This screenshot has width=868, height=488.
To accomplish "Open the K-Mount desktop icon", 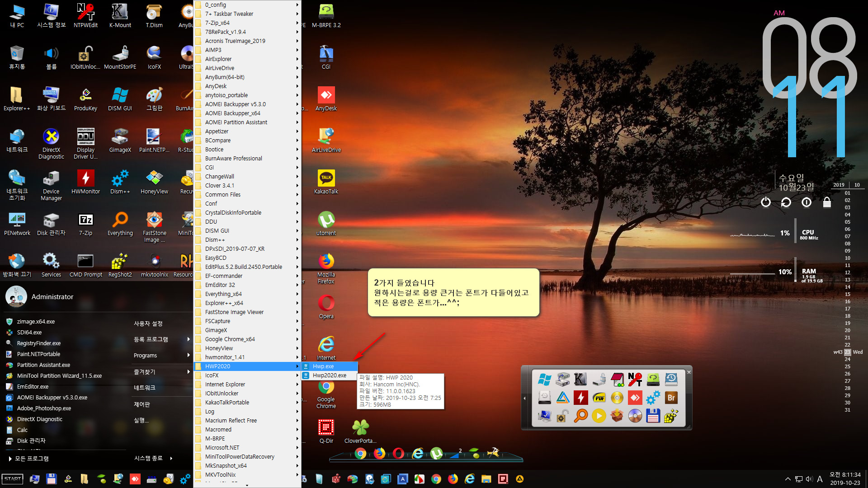I will (x=120, y=16).
